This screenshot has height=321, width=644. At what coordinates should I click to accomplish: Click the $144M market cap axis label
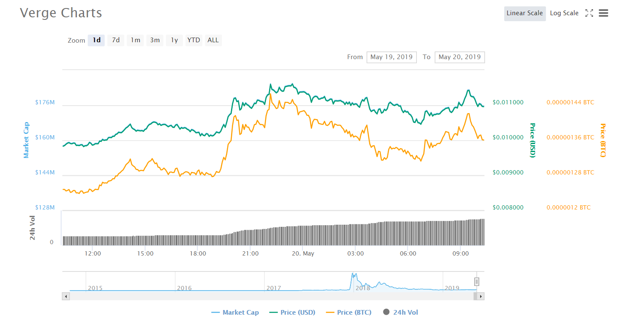click(45, 172)
